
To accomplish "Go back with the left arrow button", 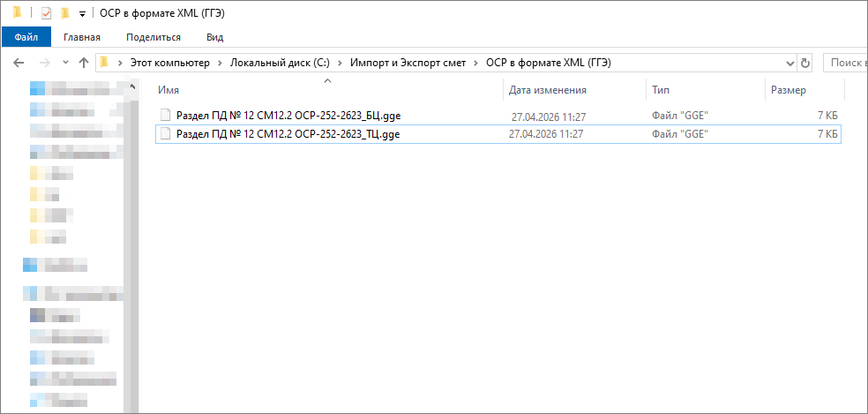I will pos(19,63).
